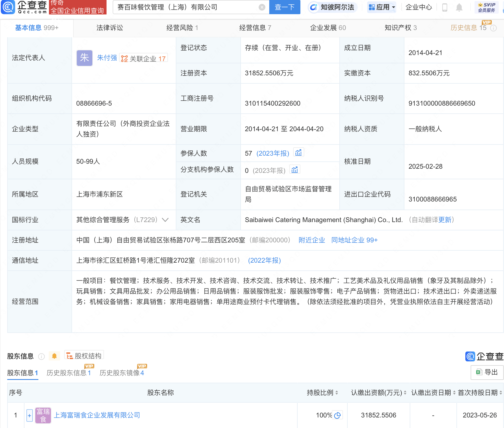
Task: Click the 朱 avatar of the legal representative
Action: coord(85,58)
